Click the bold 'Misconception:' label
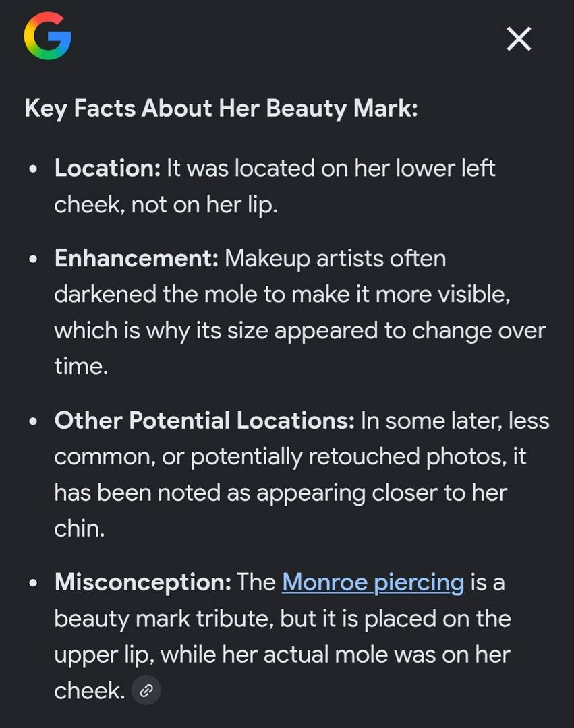 pyautogui.click(x=143, y=582)
